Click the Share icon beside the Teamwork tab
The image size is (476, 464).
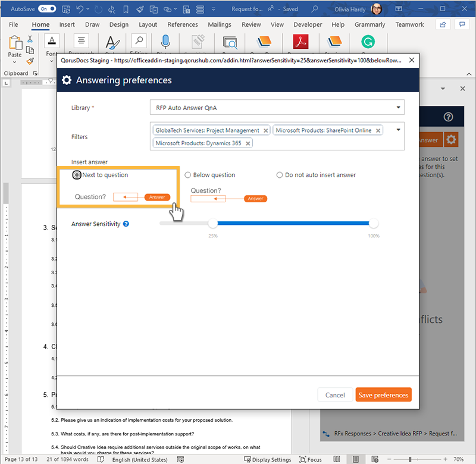point(443,24)
